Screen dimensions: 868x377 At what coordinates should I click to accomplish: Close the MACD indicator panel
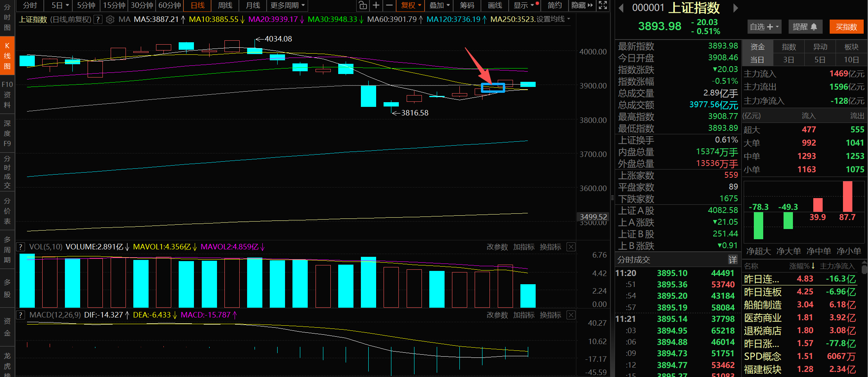pyautogui.click(x=571, y=315)
